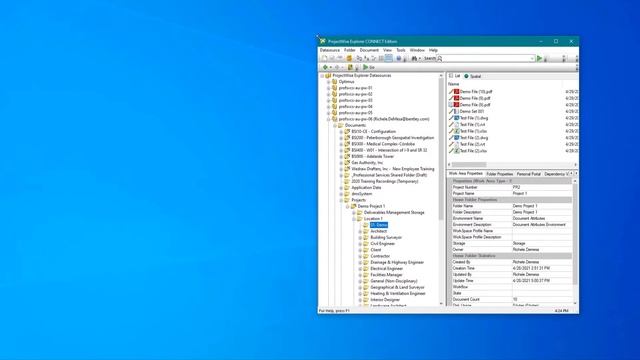Click the New Document toolbar icon
The height and width of the screenshot is (360, 640).
[324, 58]
